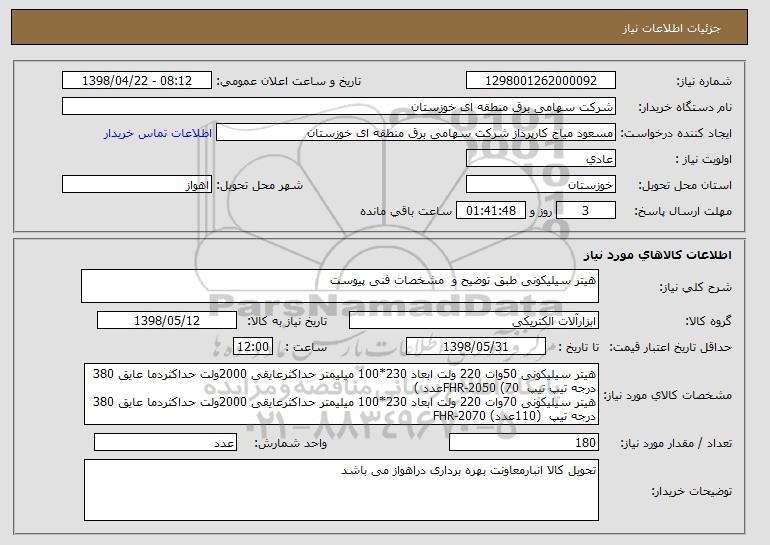The height and width of the screenshot is (545, 770).
Task: Open the اطلاعات تماس خریدار link
Action: coord(158,133)
